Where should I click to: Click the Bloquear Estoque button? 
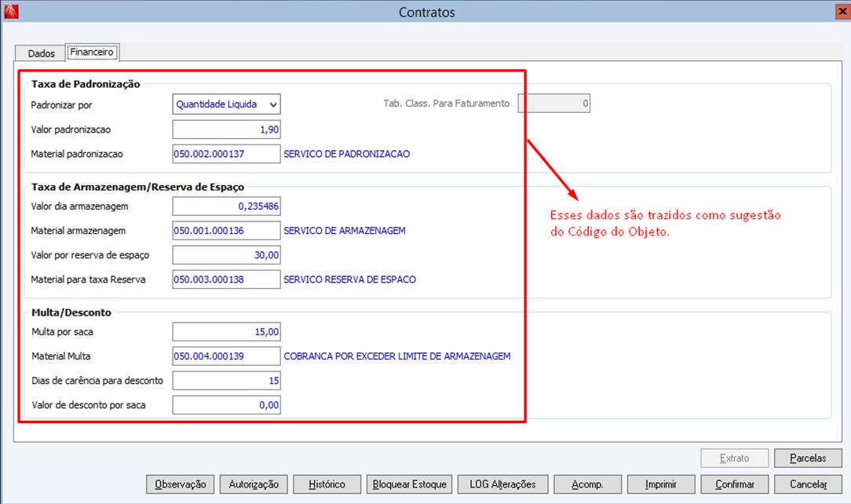click(x=409, y=484)
